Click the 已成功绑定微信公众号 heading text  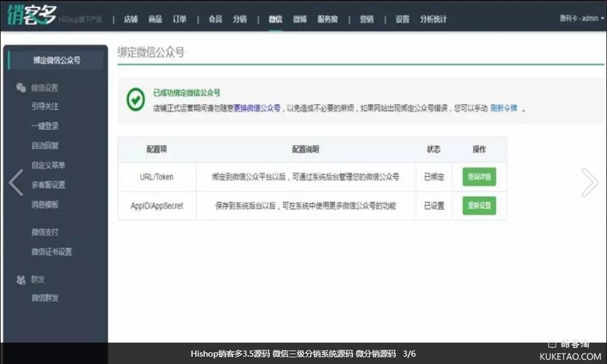coord(187,92)
